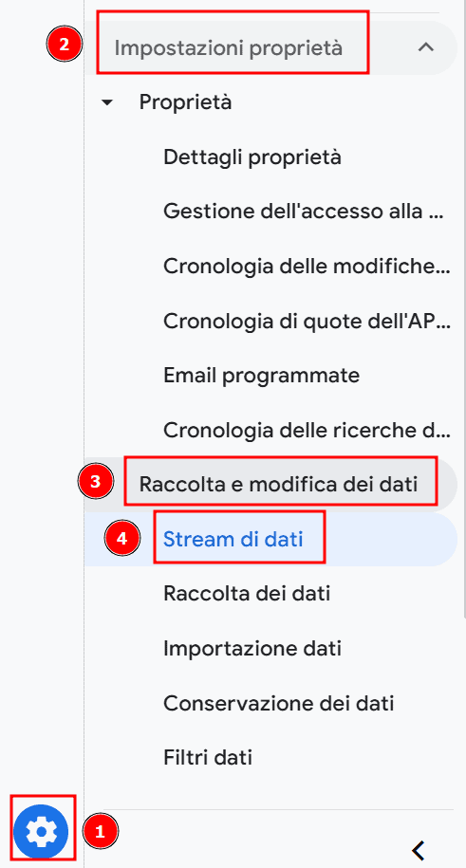
Task: Open Cronologia delle ricerche
Action: [305, 430]
